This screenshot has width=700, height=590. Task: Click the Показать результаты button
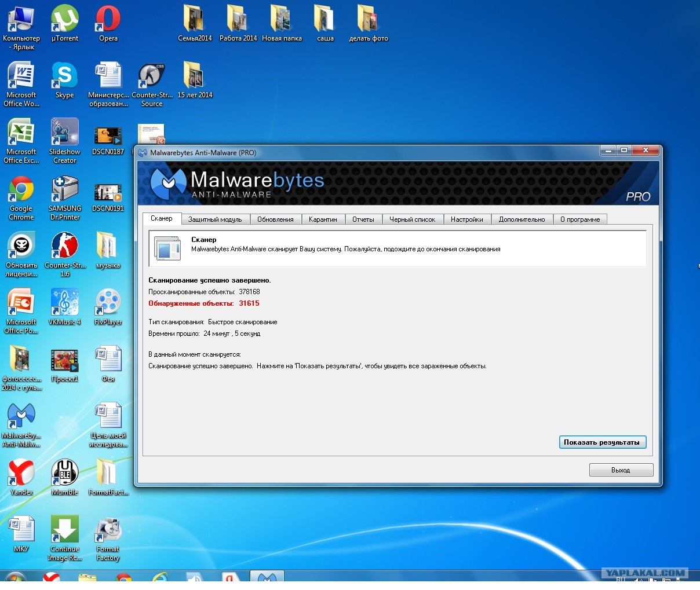pos(602,442)
